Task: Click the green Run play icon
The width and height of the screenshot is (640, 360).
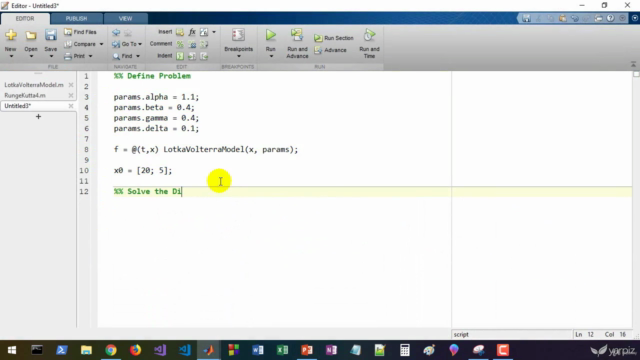Action: [x=271, y=35]
